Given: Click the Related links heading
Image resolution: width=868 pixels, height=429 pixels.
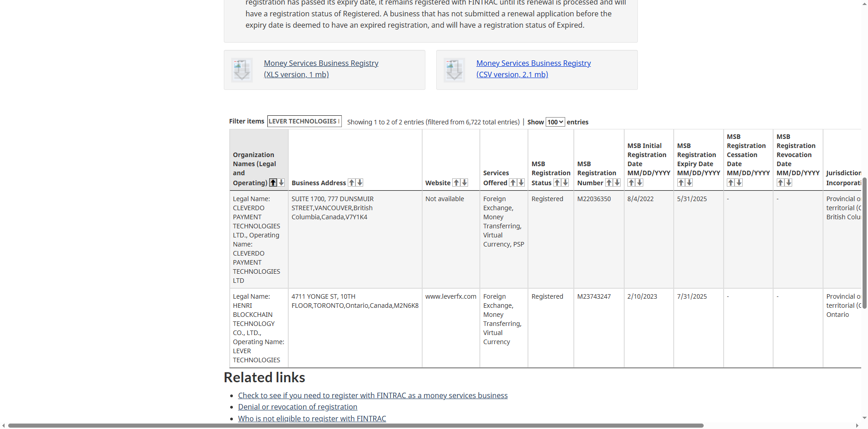Looking at the screenshot, I should 264,377.
